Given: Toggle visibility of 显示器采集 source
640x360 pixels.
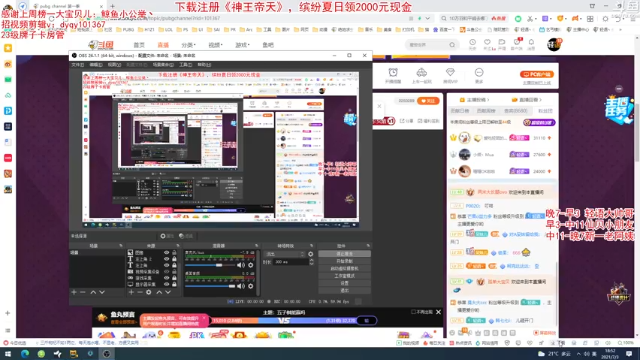Looking at the screenshot, I should (x=166, y=284).
